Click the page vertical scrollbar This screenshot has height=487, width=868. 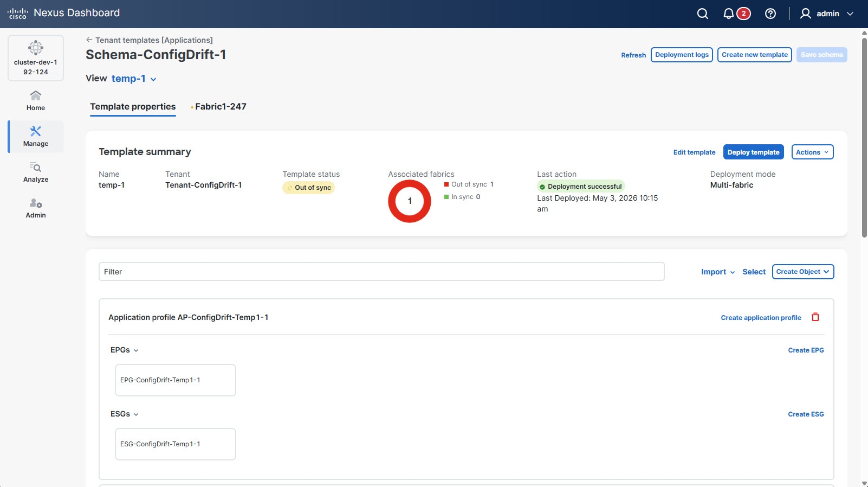click(x=864, y=137)
